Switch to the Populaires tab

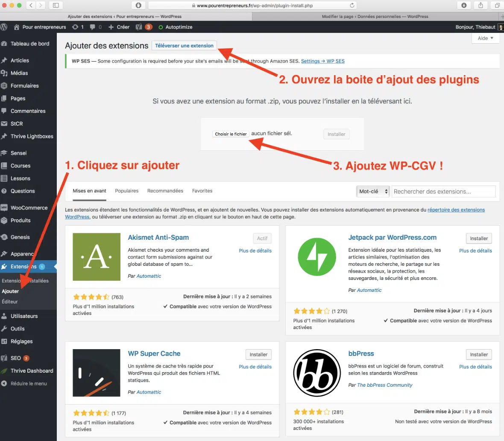[127, 191]
